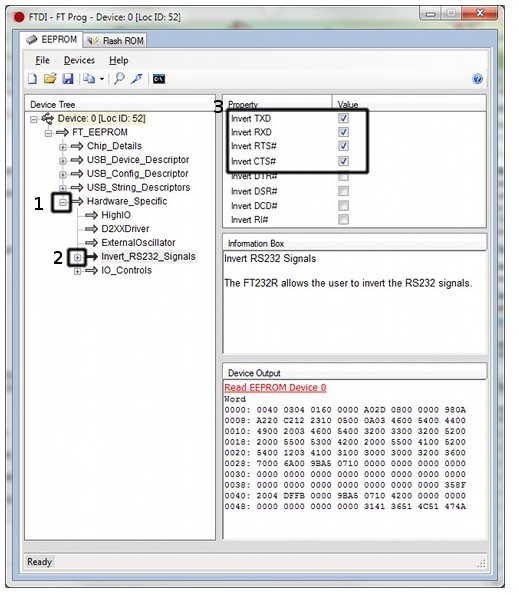Image resolution: width=519 pixels, height=595 pixels.
Task: Open the Help menu
Action: click(x=119, y=60)
